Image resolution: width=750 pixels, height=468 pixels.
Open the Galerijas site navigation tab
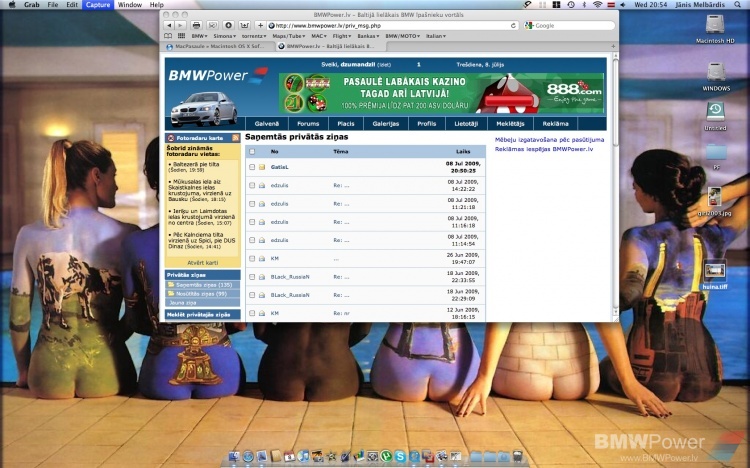click(x=386, y=123)
